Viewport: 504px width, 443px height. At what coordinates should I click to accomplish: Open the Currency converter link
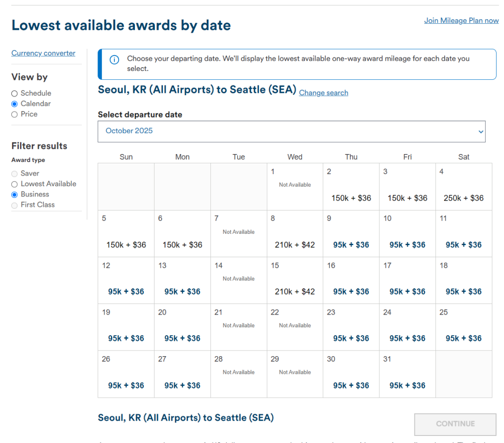pos(43,53)
